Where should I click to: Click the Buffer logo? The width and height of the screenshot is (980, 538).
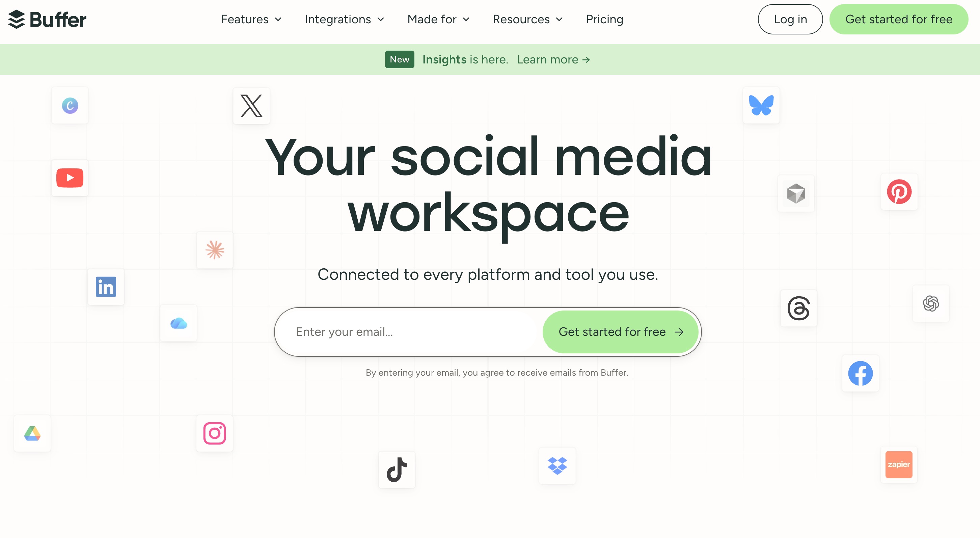tap(47, 19)
